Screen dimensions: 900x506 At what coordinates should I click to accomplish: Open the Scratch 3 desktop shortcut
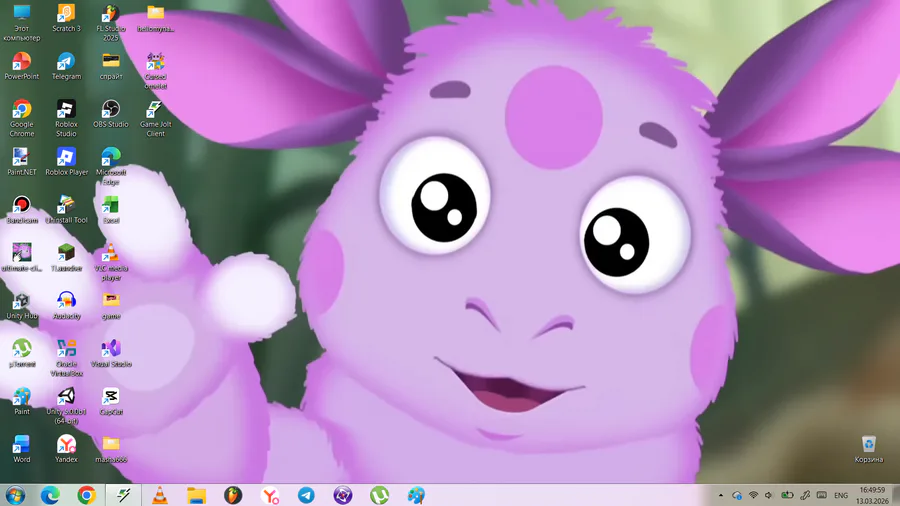pyautogui.click(x=66, y=18)
